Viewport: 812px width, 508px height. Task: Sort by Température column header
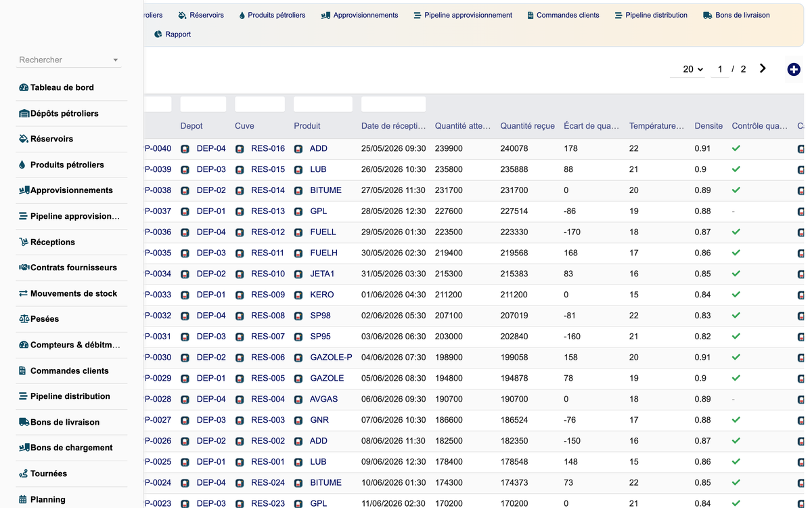coord(656,126)
